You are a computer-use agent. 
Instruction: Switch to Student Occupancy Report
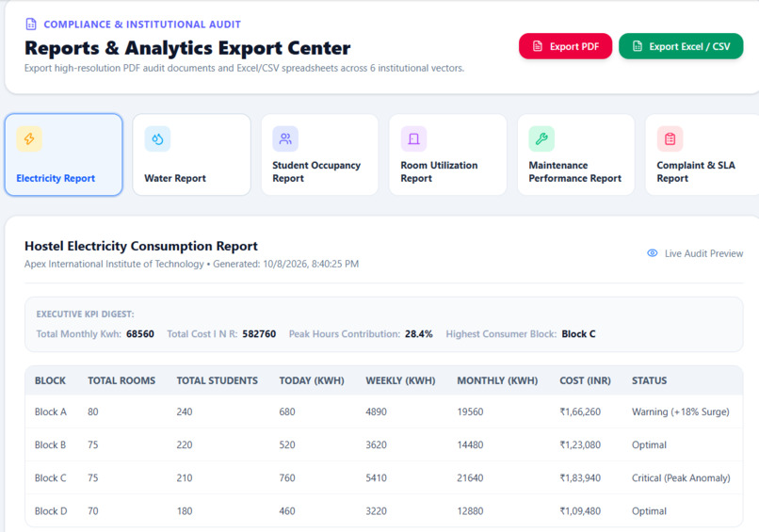(319, 155)
